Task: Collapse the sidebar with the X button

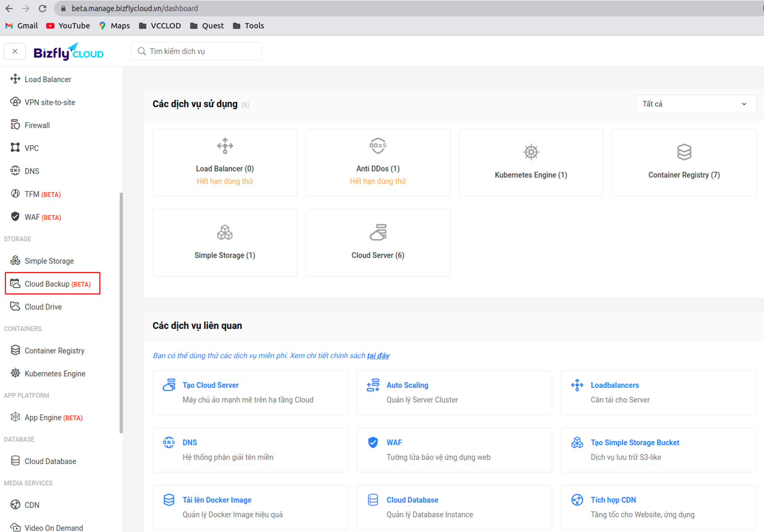Action: (15, 51)
